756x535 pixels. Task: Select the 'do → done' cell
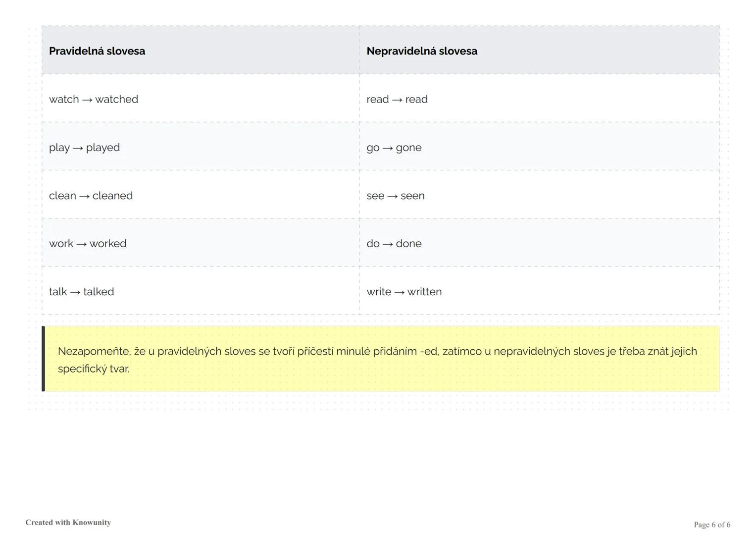point(394,244)
